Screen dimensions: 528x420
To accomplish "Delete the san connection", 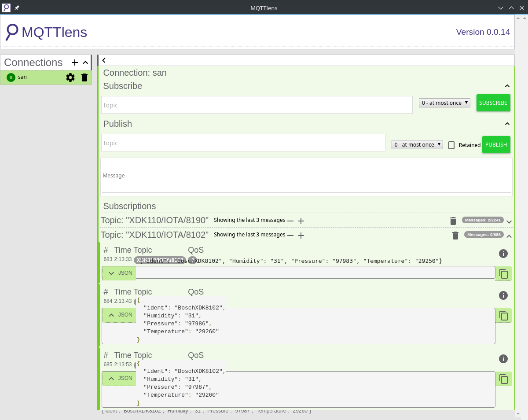I will pos(84,77).
